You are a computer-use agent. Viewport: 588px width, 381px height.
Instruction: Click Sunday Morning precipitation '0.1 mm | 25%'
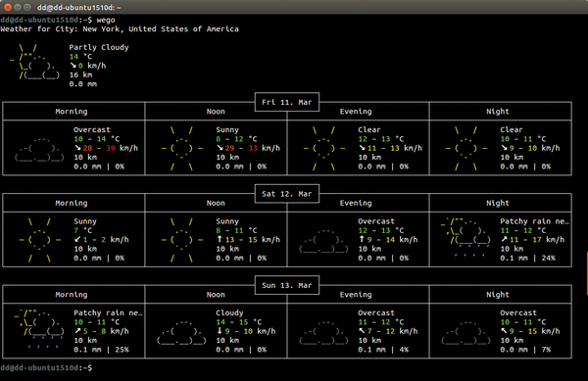(x=101, y=350)
